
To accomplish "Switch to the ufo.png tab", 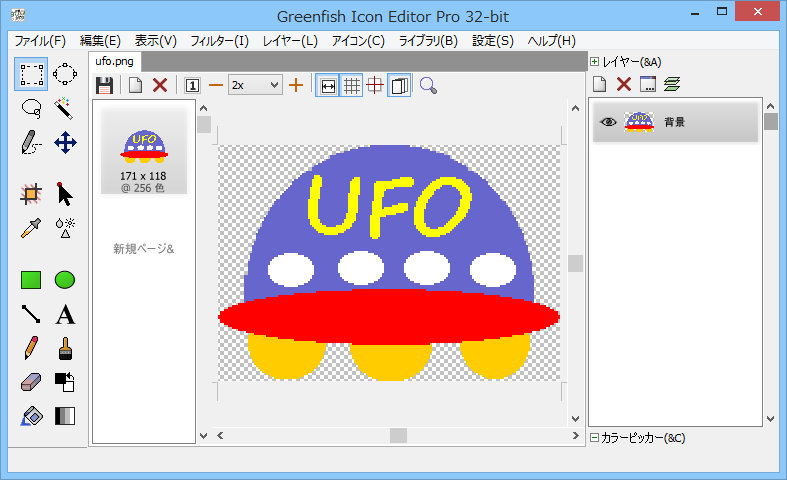I will pyautogui.click(x=114, y=62).
